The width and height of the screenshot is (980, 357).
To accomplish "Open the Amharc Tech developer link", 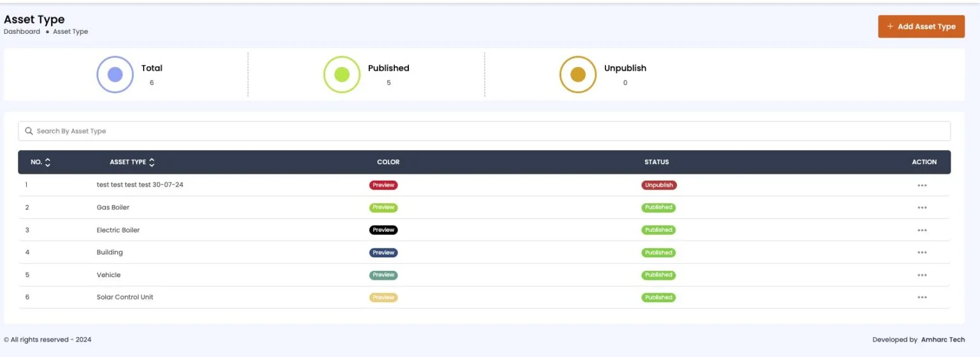I will point(942,340).
